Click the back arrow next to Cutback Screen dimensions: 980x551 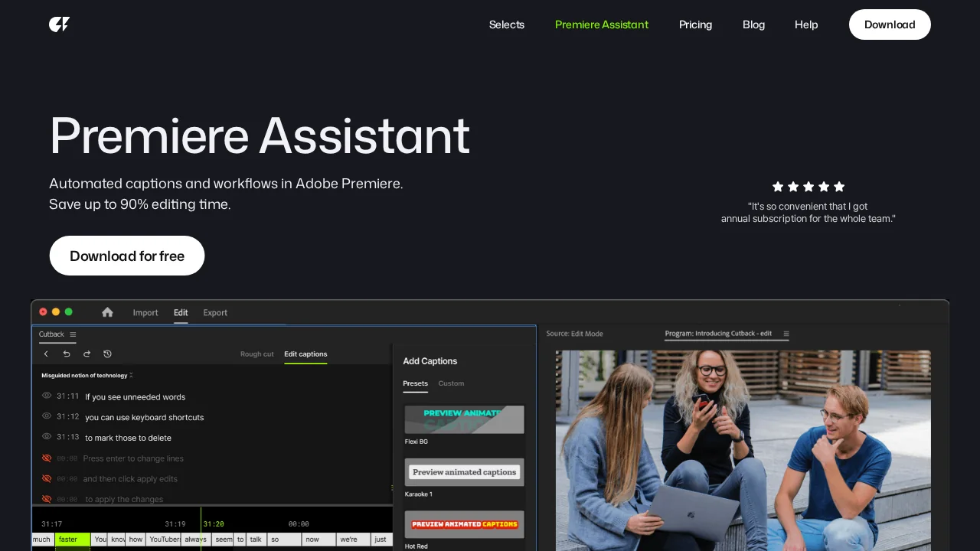46,354
